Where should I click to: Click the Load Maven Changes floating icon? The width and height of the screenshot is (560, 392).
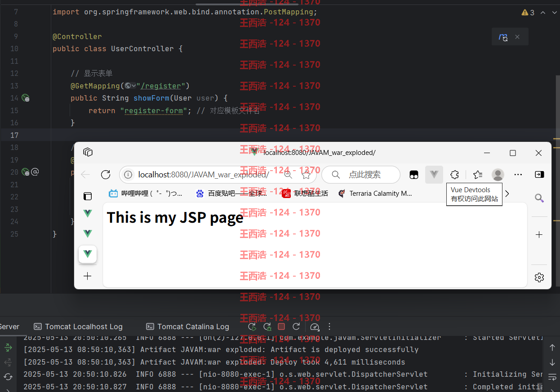[x=503, y=37]
